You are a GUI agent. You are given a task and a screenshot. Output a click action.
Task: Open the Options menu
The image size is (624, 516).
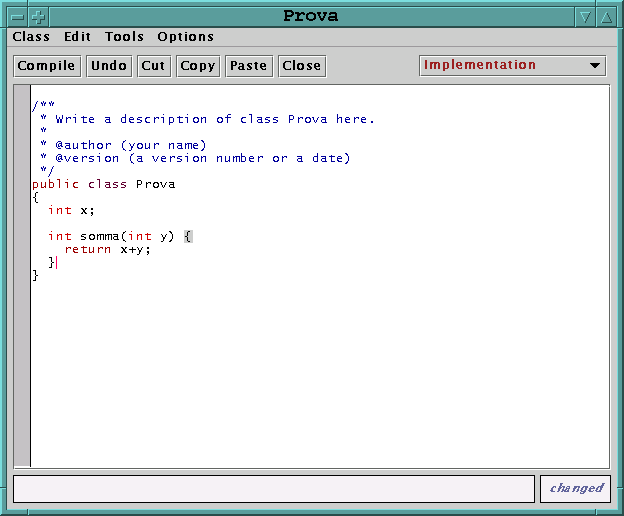tap(185, 37)
